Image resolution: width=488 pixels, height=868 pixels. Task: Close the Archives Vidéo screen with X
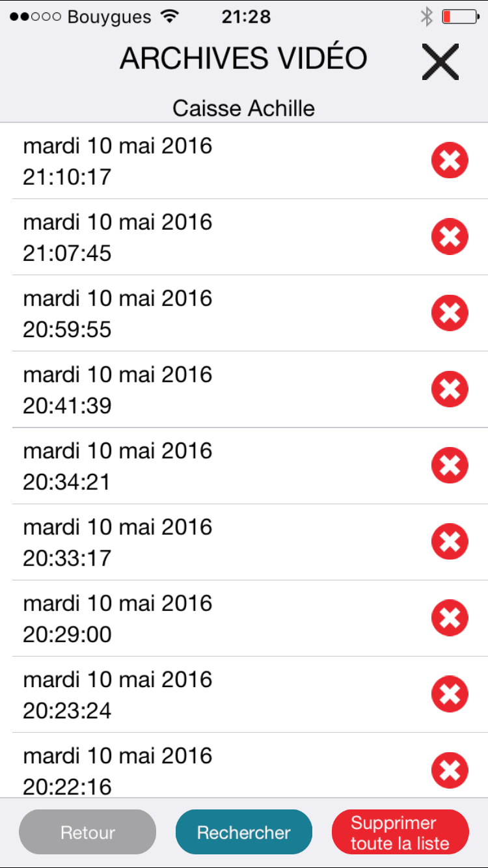[441, 62]
